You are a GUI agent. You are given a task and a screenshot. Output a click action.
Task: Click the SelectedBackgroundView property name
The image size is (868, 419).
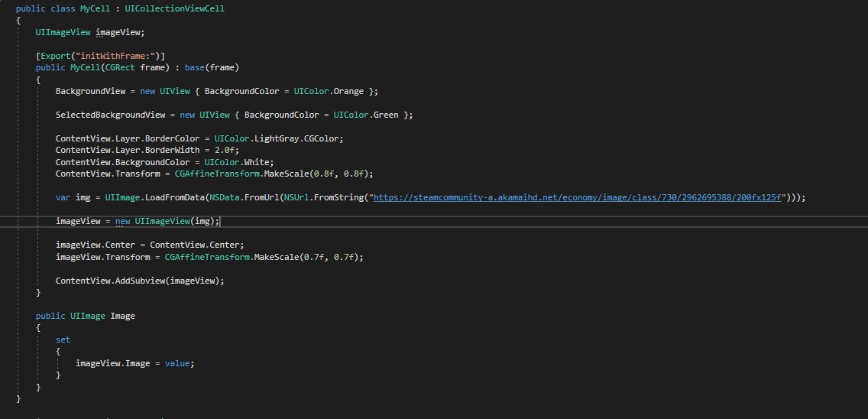(110, 115)
